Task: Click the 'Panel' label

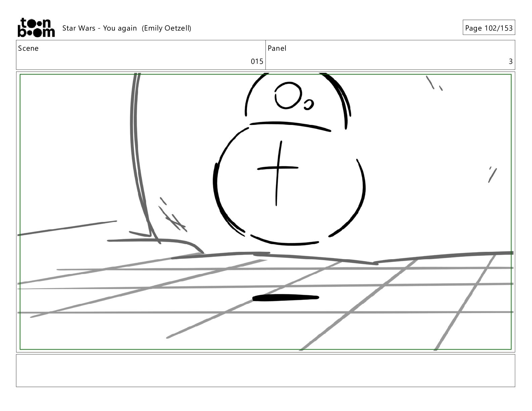Action: (277, 48)
